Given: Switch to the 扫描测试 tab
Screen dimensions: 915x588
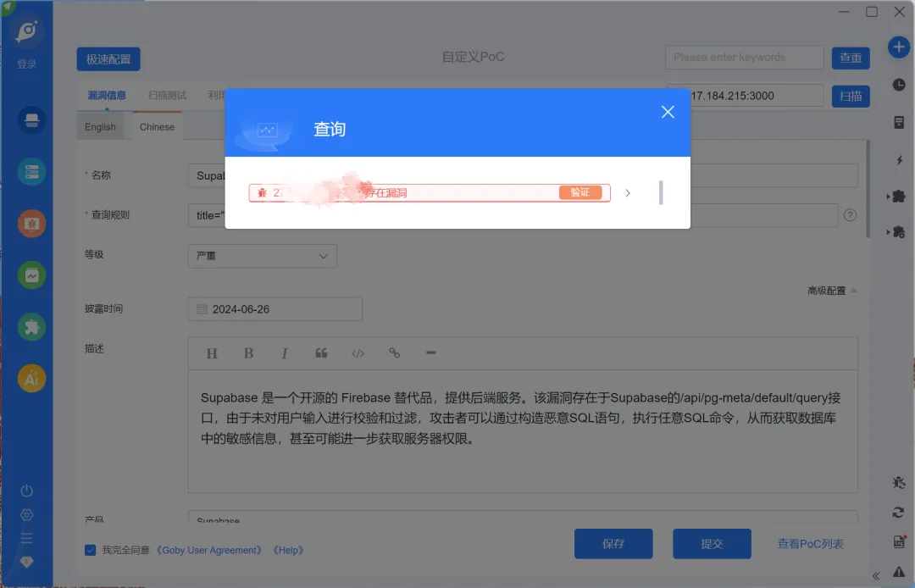Looking at the screenshot, I should click(x=168, y=95).
